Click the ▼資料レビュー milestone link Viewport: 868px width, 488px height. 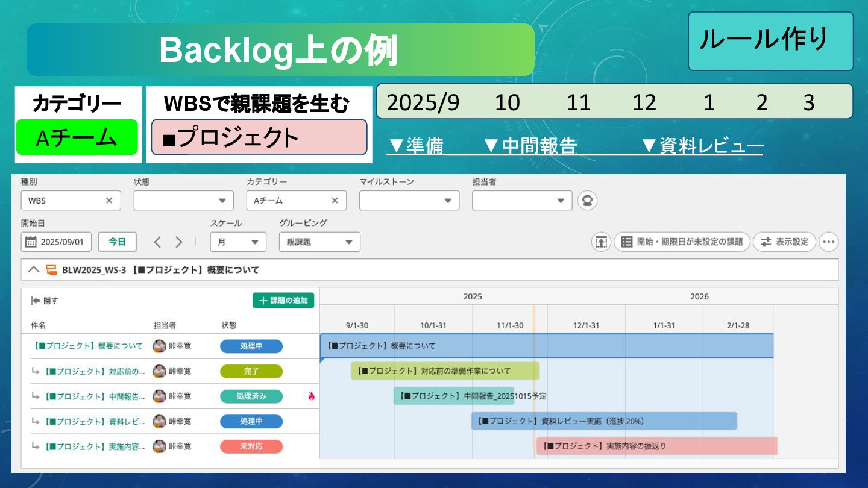pos(702,146)
